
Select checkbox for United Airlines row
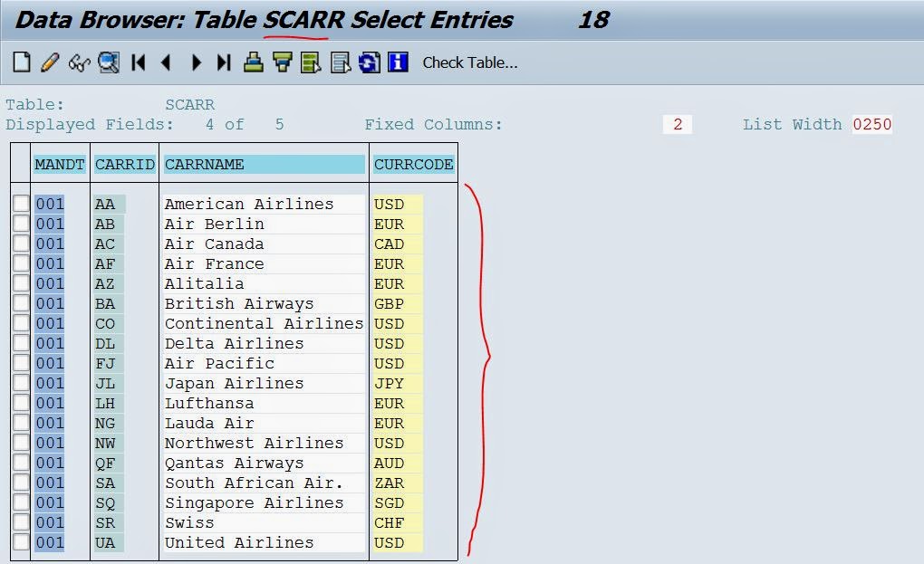tap(21, 542)
